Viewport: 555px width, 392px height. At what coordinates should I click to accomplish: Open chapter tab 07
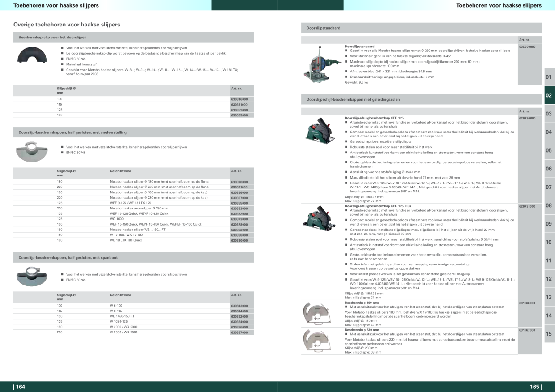pos(549,187)
